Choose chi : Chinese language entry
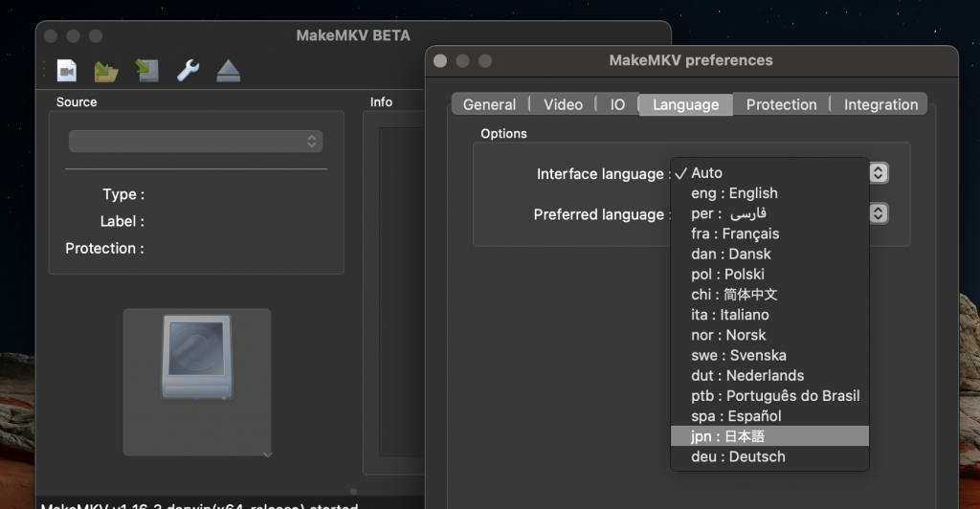The image size is (980, 509). pyautogui.click(x=769, y=294)
